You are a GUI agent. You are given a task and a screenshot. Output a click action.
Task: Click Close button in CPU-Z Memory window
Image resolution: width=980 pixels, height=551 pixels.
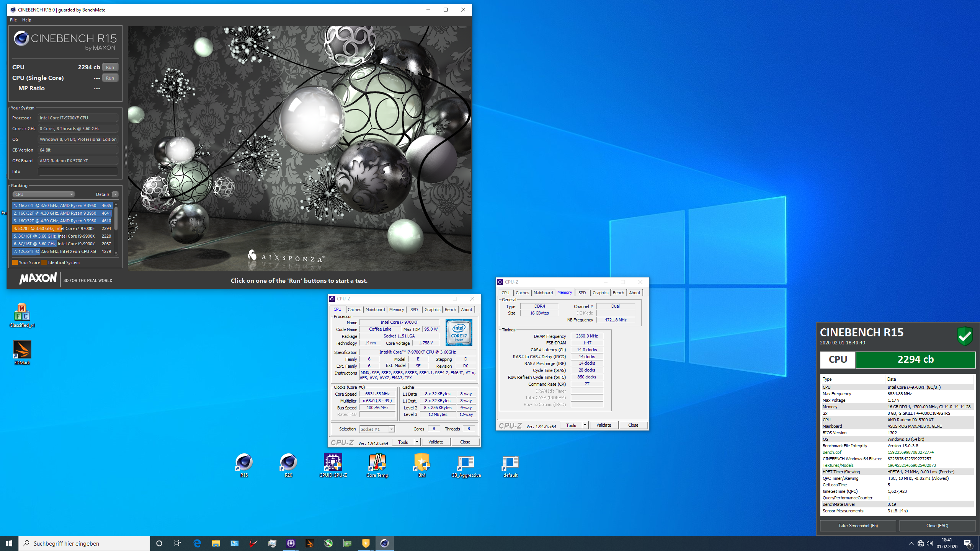pyautogui.click(x=633, y=425)
